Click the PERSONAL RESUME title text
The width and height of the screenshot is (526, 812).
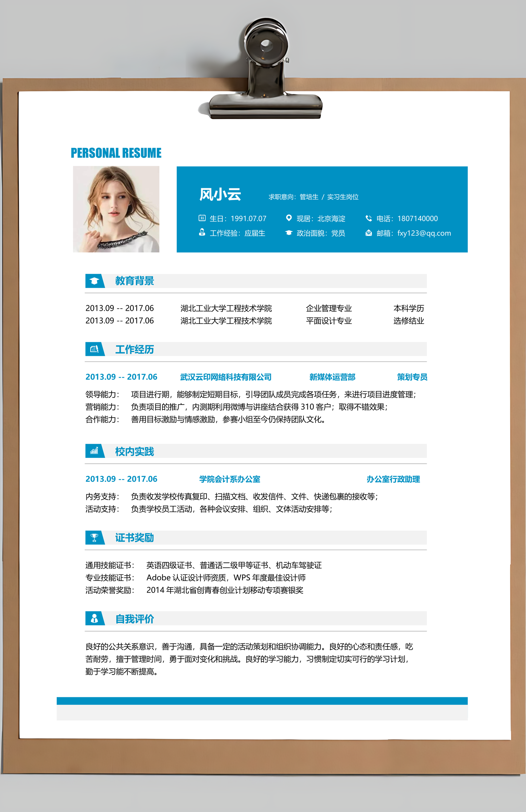(116, 153)
